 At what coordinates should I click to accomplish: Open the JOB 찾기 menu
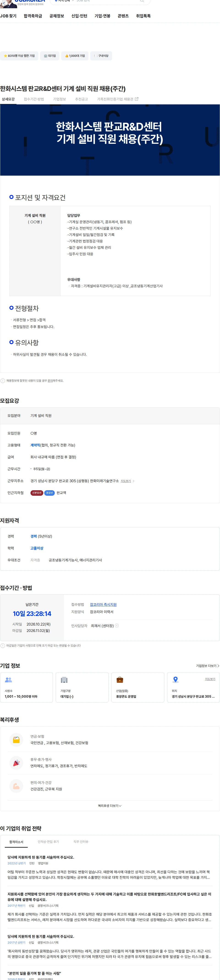click(x=8, y=16)
